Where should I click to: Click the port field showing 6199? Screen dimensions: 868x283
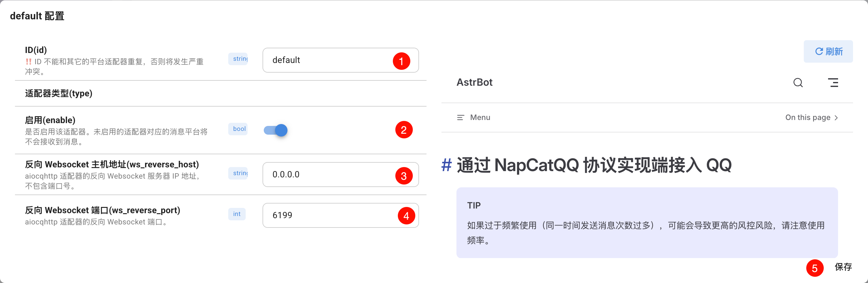click(340, 215)
